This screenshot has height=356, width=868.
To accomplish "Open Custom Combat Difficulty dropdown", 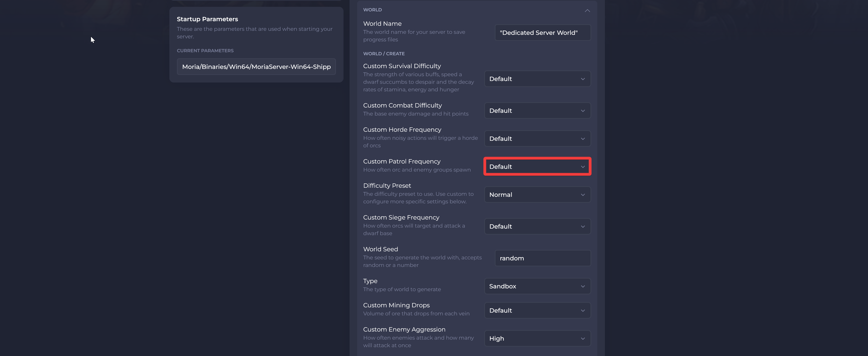I will click(x=537, y=111).
